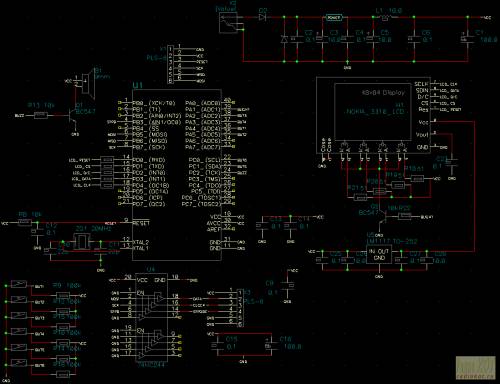This screenshot has height=384, width=500.
Task: Click the power input jack symbol X2
Action: (229, 22)
